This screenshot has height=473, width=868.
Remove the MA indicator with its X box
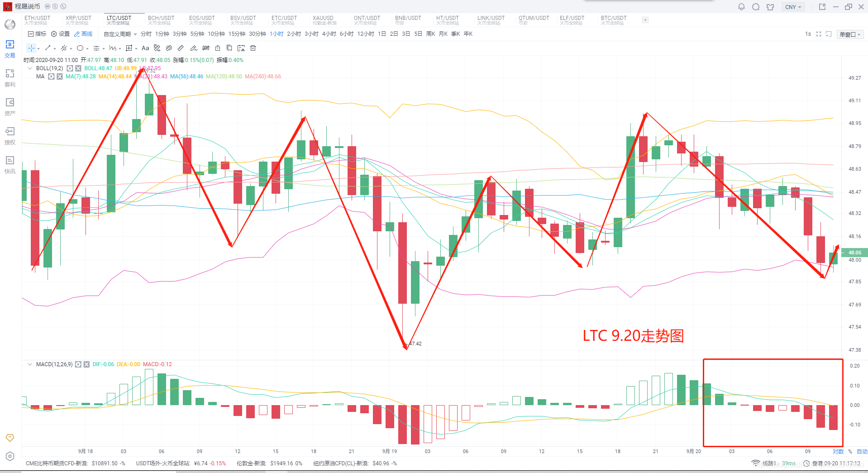click(x=60, y=76)
